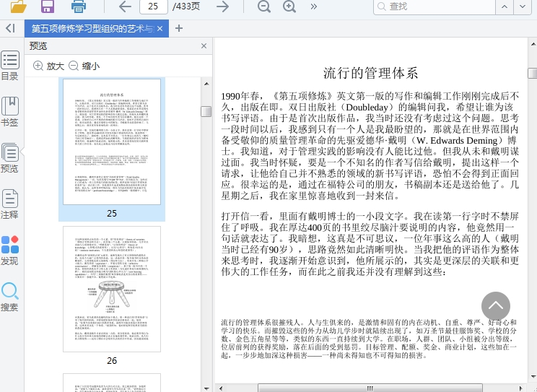Toggle the 预览 thumbnail preview panel
Viewport: 537px width, 392px height.
(x=10, y=158)
